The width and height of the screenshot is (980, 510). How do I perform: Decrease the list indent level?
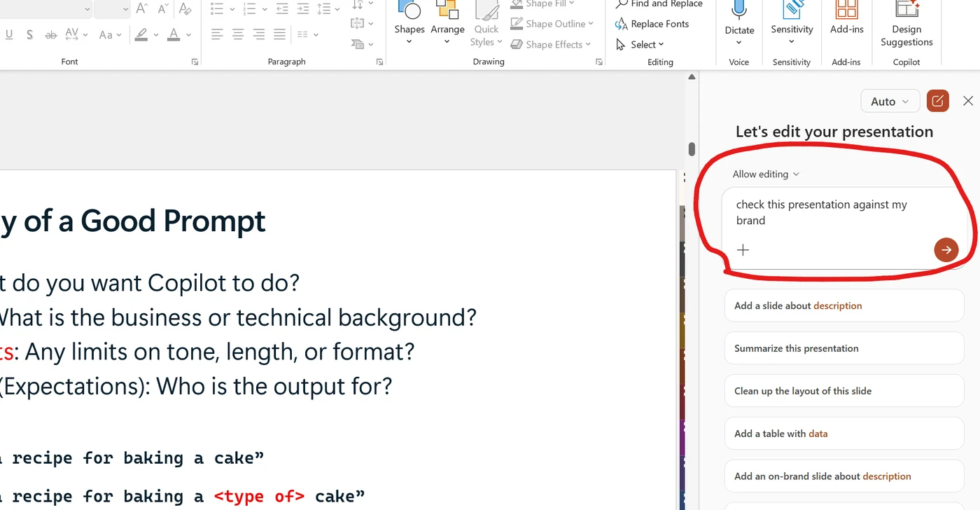pyautogui.click(x=281, y=9)
